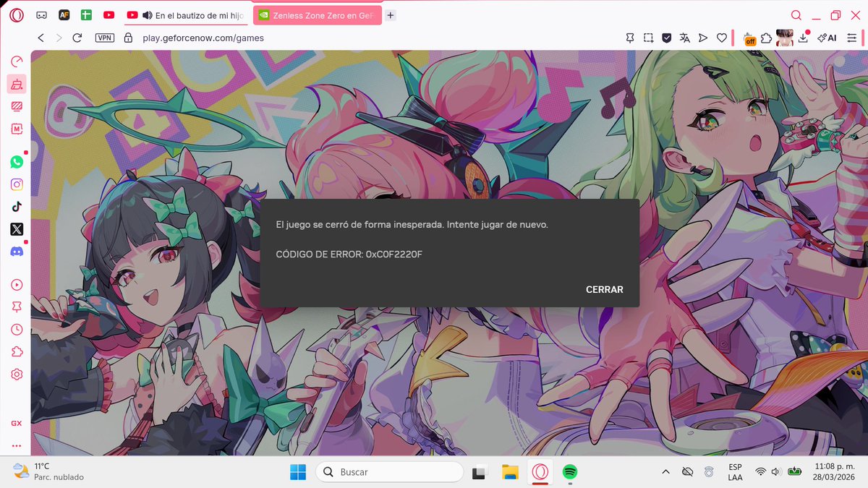Open Easy Setup sliders icon
Viewport: 868px width, 488px height.
[853, 38]
